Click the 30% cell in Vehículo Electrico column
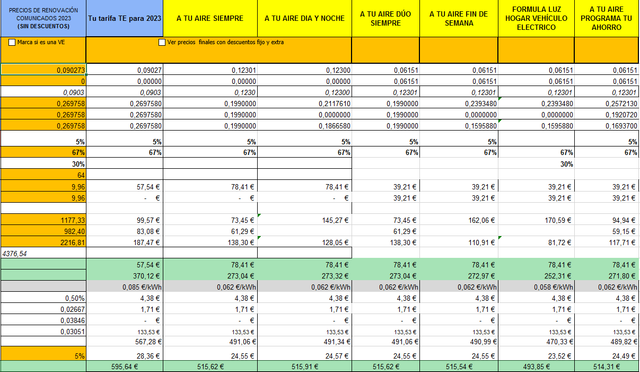Image resolution: width=640 pixels, height=372 pixels. tap(536, 164)
